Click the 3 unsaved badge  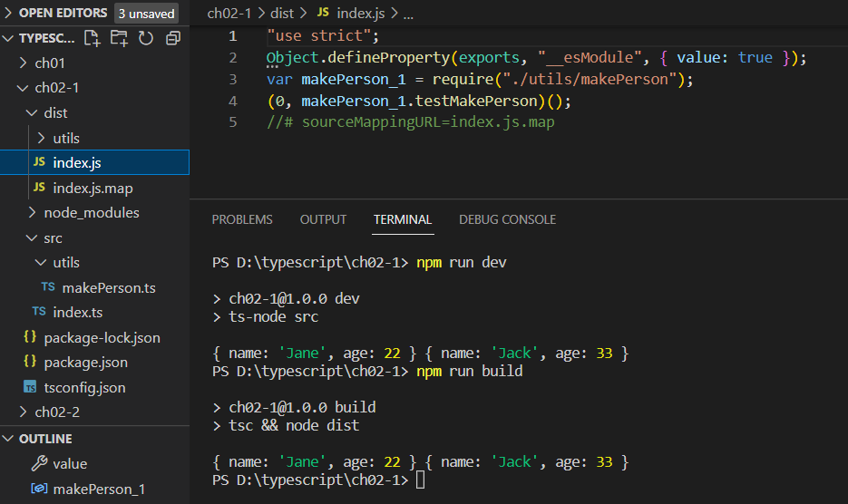point(147,14)
